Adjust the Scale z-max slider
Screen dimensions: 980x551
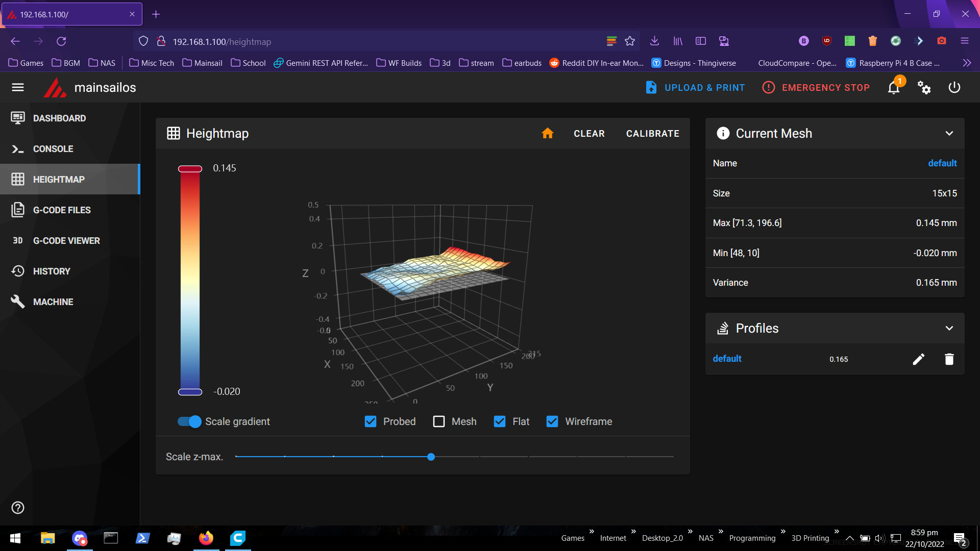click(x=431, y=457)
